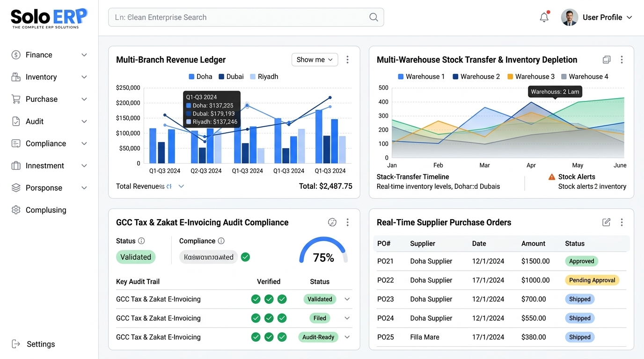Toggle the Dubai legend series

click(231, 77)
